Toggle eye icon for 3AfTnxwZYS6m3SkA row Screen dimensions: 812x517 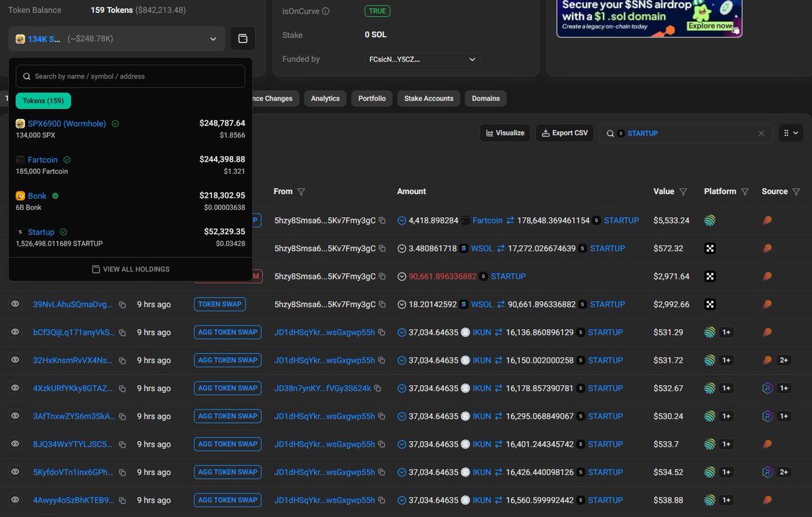point(15,416)
